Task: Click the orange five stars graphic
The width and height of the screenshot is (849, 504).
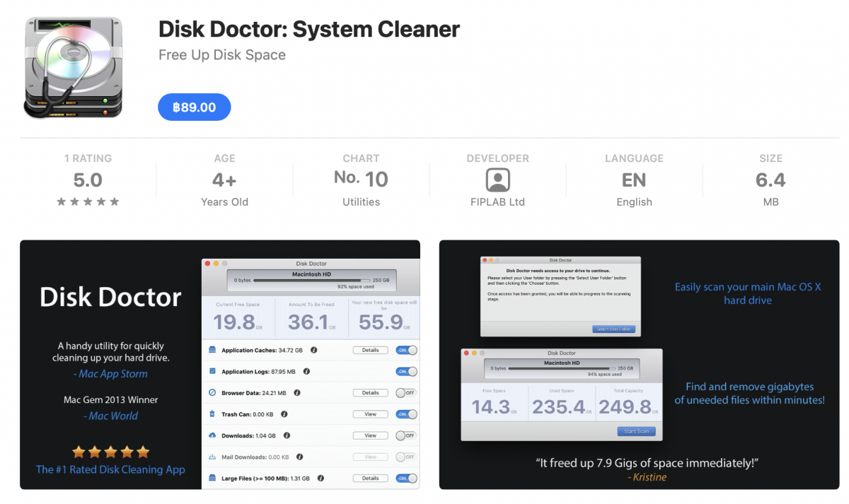Action: 111,451
